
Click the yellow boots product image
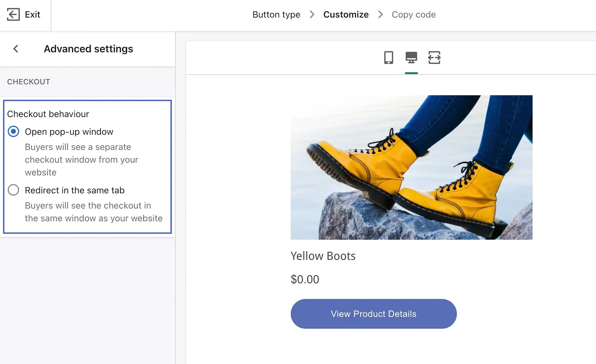pyautogui.click(x=411, y=168)
